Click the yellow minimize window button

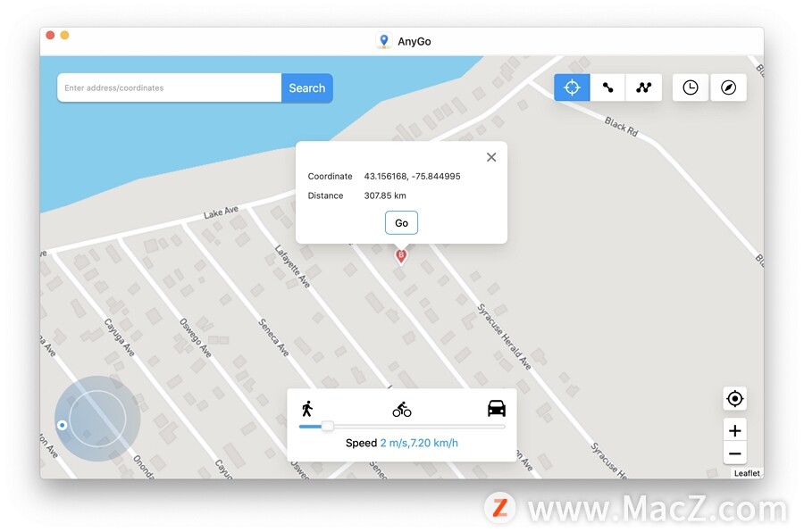[x=64, y=35]
